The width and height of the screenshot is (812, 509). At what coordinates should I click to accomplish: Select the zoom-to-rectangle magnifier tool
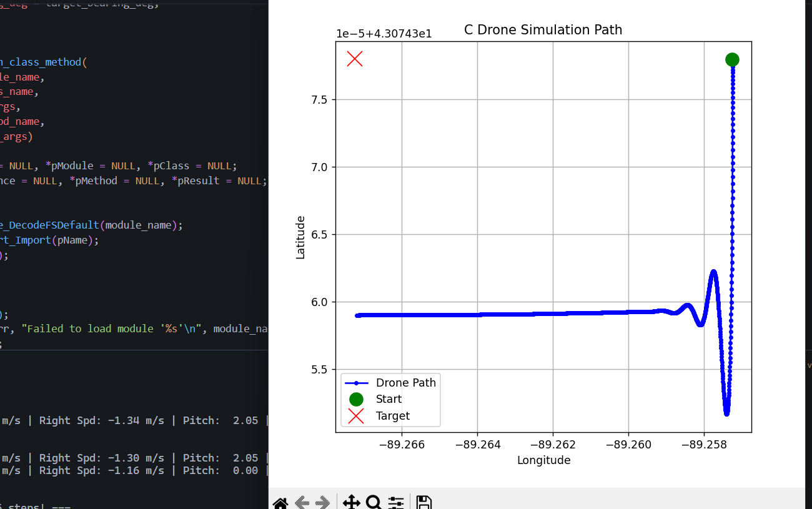(x=374, y=503)
